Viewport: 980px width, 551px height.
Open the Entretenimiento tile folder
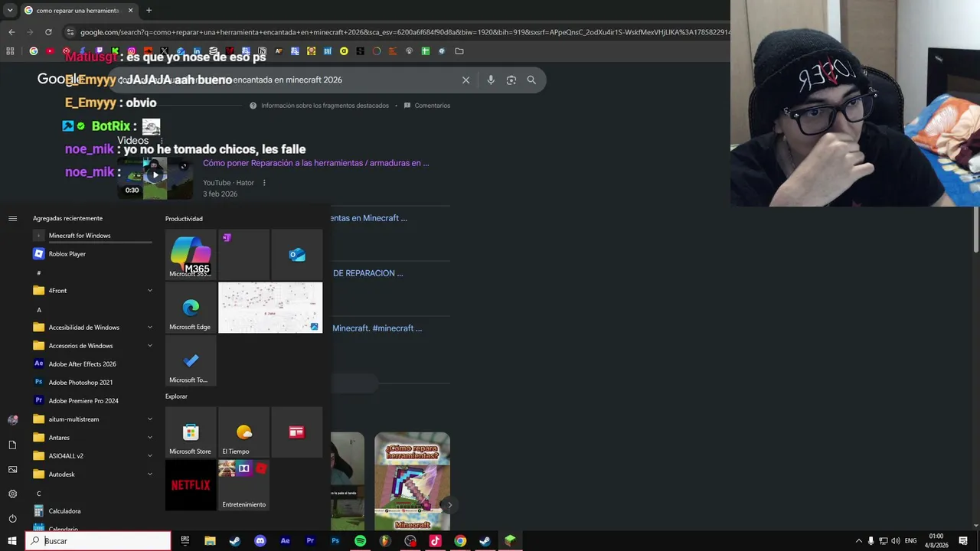(243, 485)
